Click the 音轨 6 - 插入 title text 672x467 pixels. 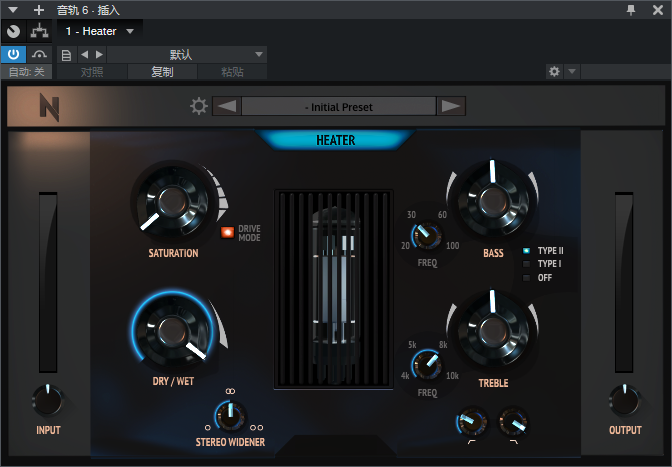[88, 10]
